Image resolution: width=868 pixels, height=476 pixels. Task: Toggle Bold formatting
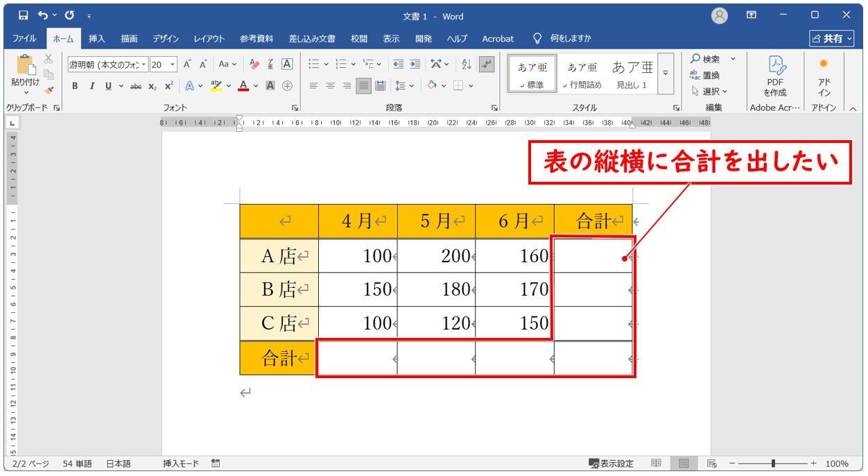[75, 86]
